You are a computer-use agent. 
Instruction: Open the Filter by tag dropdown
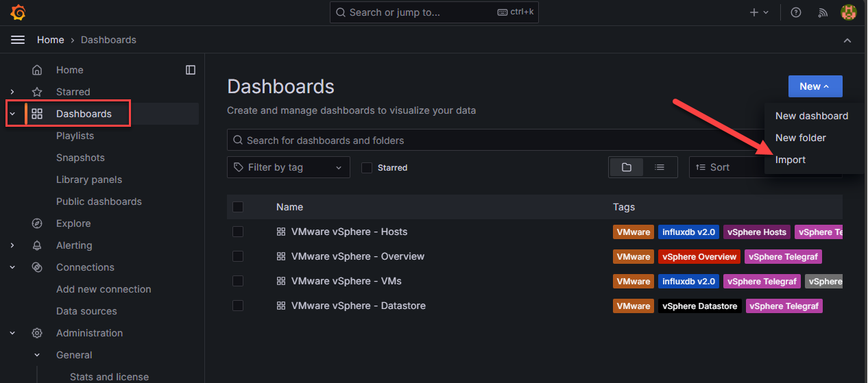click(288, 167)
